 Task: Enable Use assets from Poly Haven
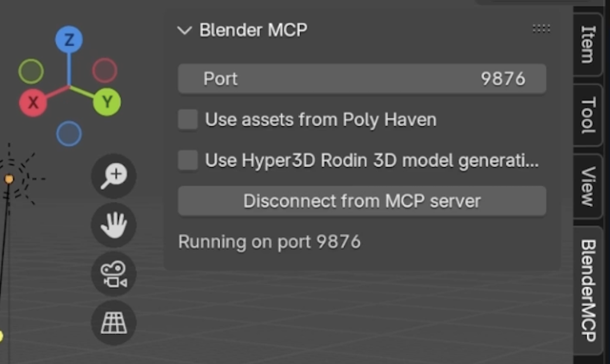(x=188, y=120)
